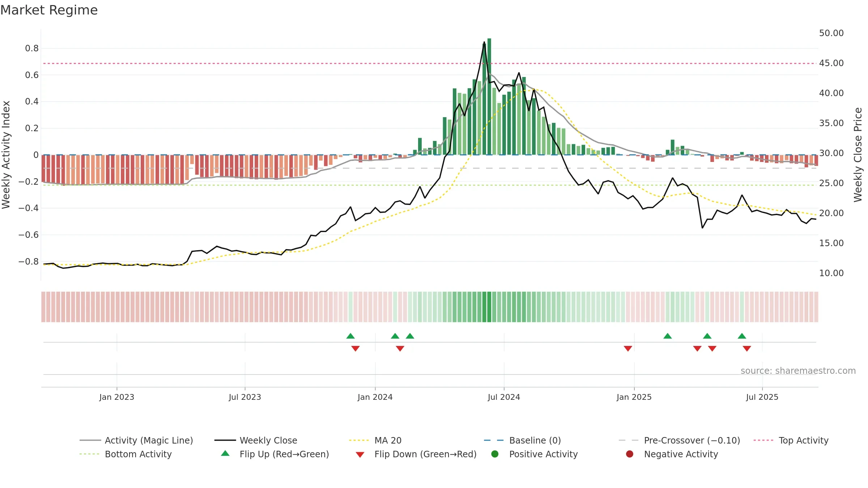Click the Jul 2024 x-axis label
Screen dimensions: 868x488
click(504, 397)
